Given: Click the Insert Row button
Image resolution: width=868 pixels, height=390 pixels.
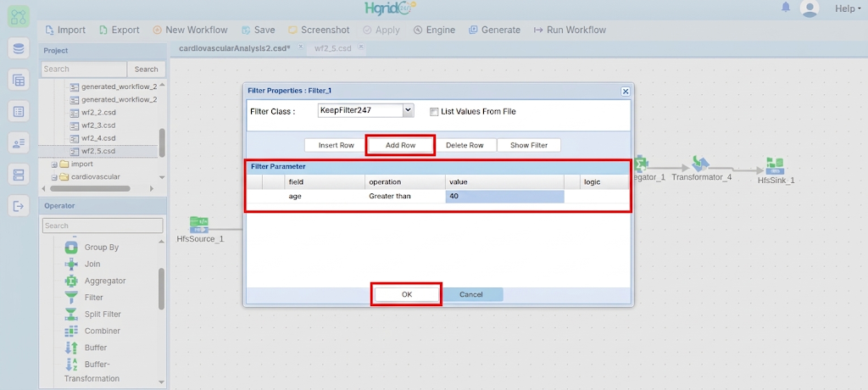Looking at the screenshot, I should [x=336, y=145].
